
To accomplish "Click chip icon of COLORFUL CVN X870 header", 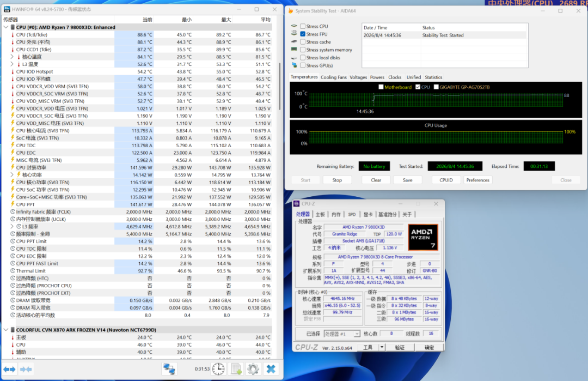I will [13, 330].
